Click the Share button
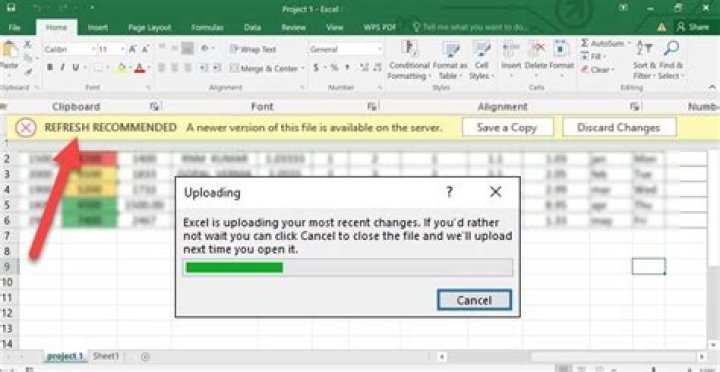720x372 pixels. pos(693,27)
